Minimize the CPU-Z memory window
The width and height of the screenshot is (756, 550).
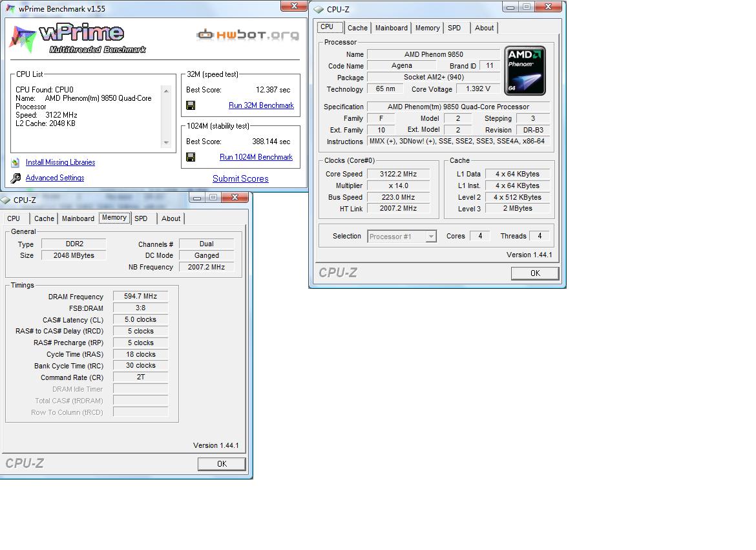(x=196, y=197)
